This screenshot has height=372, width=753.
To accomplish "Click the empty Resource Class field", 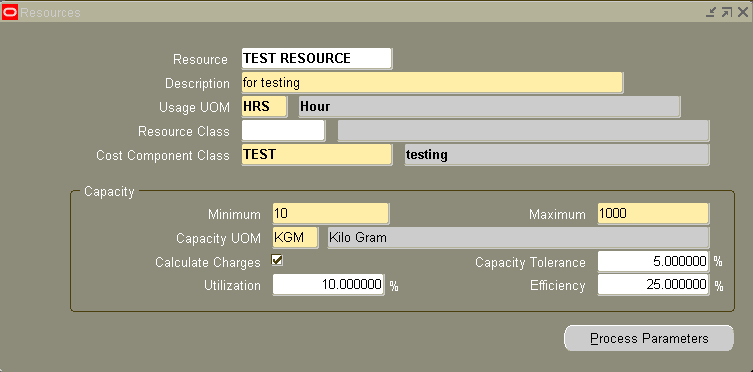I will point(283,131).
